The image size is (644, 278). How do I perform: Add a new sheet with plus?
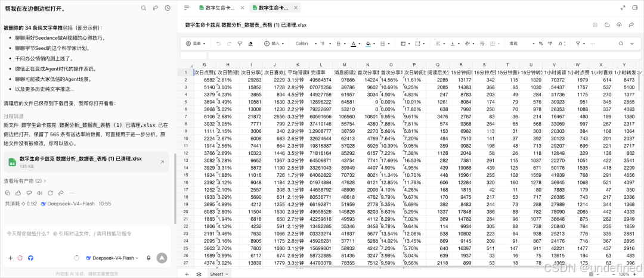(187, 274)
